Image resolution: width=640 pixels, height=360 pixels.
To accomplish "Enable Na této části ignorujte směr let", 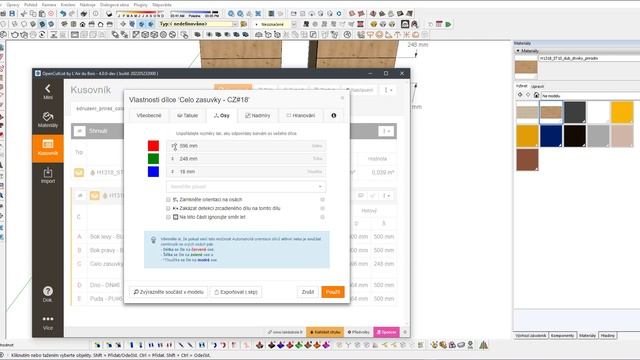I will 168,218.
